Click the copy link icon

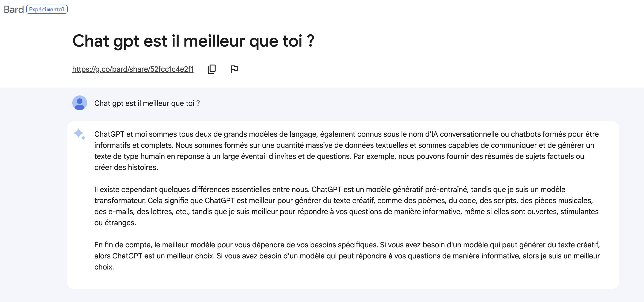click(212, 69)
